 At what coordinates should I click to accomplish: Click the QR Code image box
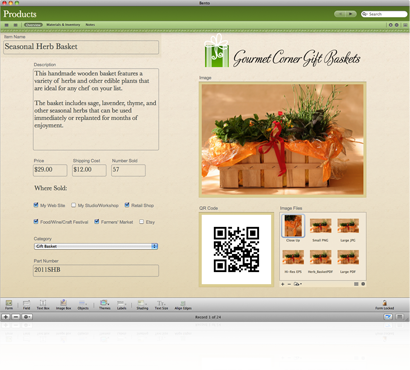[x=236, y=249]
